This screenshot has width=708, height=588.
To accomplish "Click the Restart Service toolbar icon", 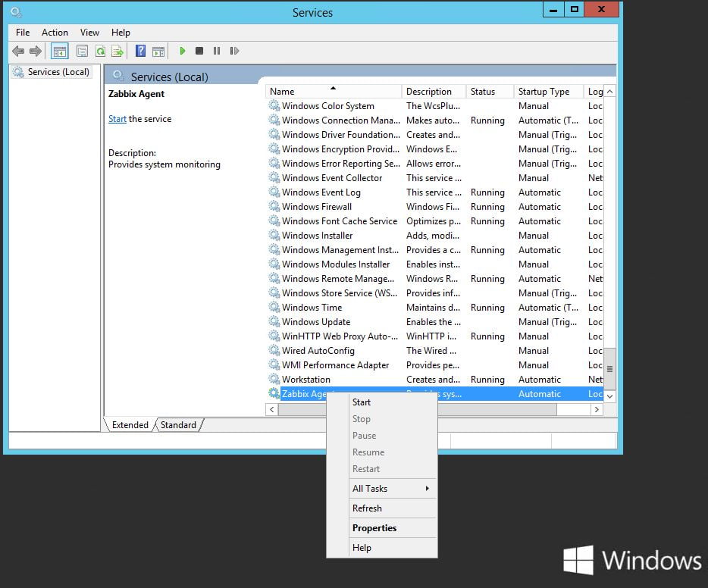I will coord(234,51).
